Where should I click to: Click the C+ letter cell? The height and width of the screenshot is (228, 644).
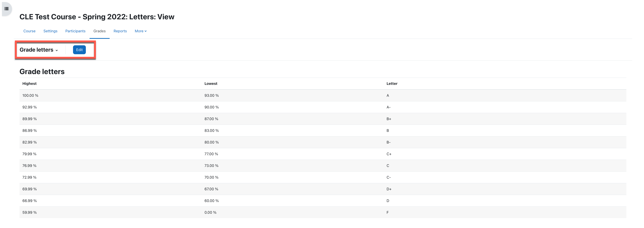(x=389, y=154)
